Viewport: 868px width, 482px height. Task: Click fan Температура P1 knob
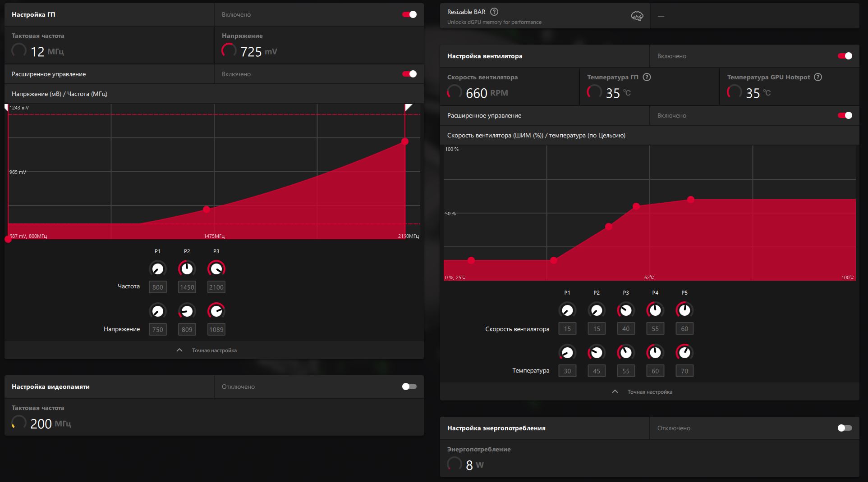pyautogui.click(x=567, y=352)
